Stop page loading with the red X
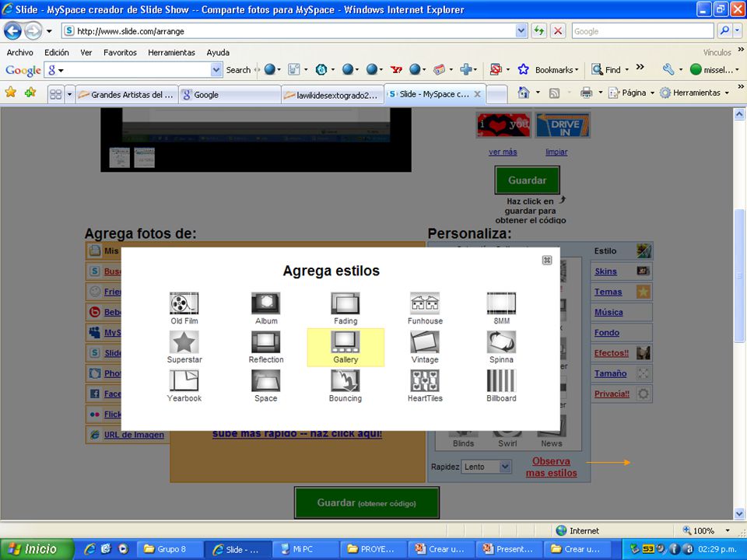This screenshot has height=560, width=747. (557, 31)
